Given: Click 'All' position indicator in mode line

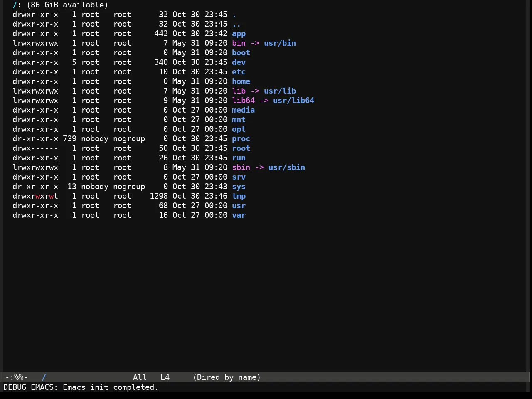Looking at the screenshot, I should coord(140,377).
